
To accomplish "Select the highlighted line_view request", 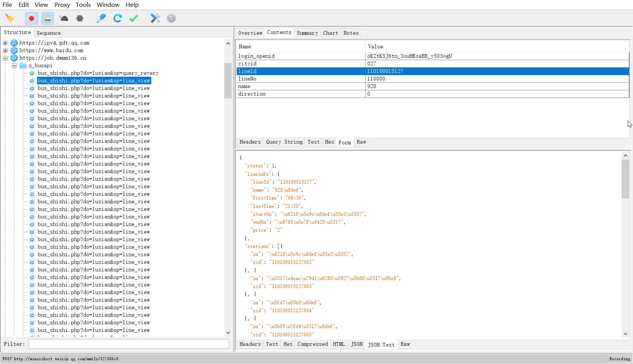I will [94, 81].
